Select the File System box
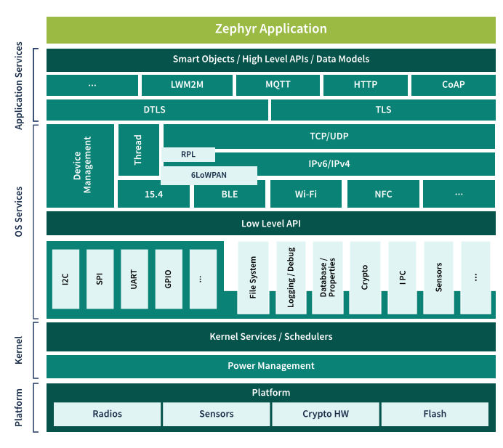 [x=253, y=277]
